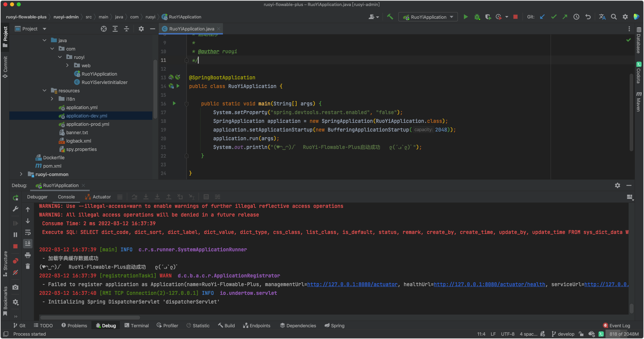Clear console with the trash icon
The width and height of the screenshot is (644, 339).
pyautogui.click(x=28, y=266)
